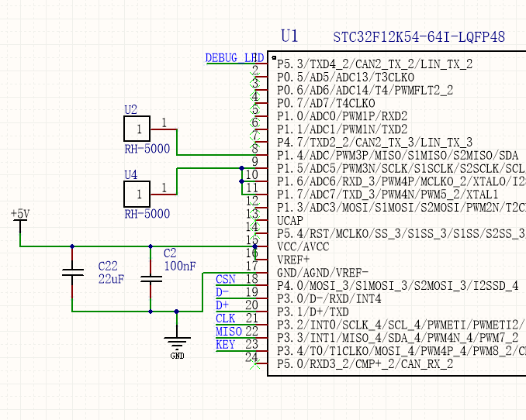Select capacitor C22 symbol
Image resolution: width=526 pixels, height=420 pixels.
point(72,272)
